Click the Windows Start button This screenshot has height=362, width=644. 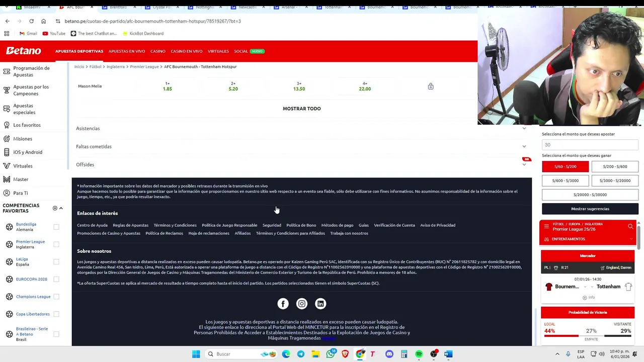[196, 354]
